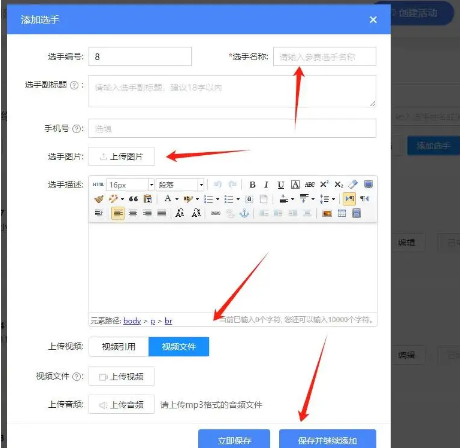Viewport: 460px width, 448px height.
Task: Apply underline formatting in editor
Action: pyautogui.click(x=281, y=184)
